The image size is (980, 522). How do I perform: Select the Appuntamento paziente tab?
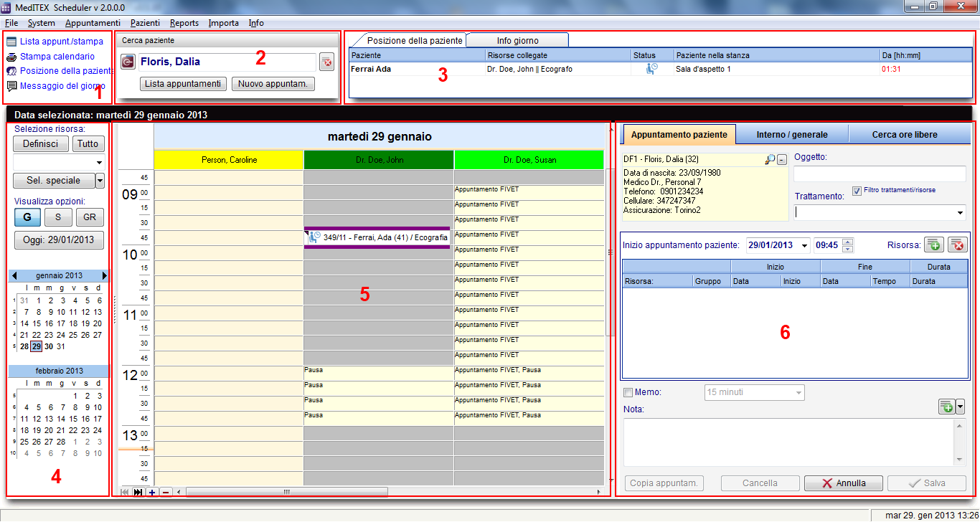click(x=679, y=134)
